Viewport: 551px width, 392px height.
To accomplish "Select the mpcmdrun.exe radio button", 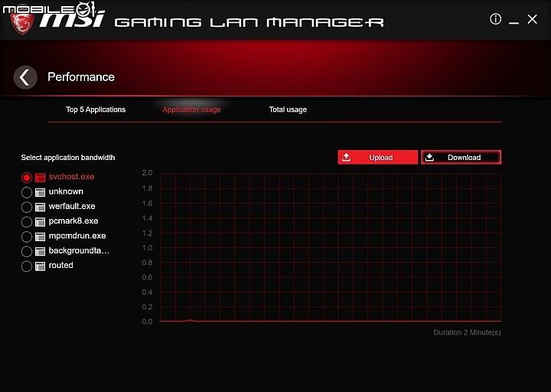I will pos(26,237).
